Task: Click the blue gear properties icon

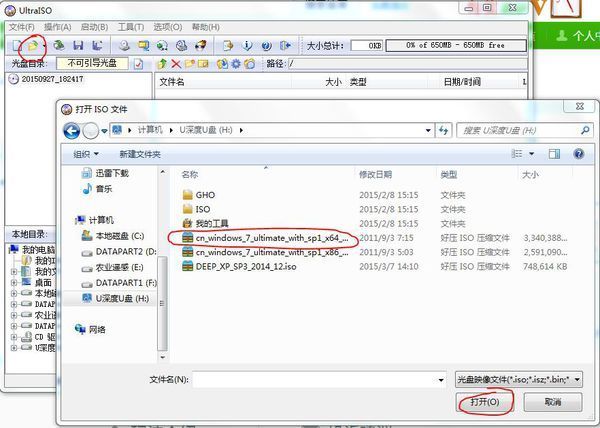Action: (236, 64)
